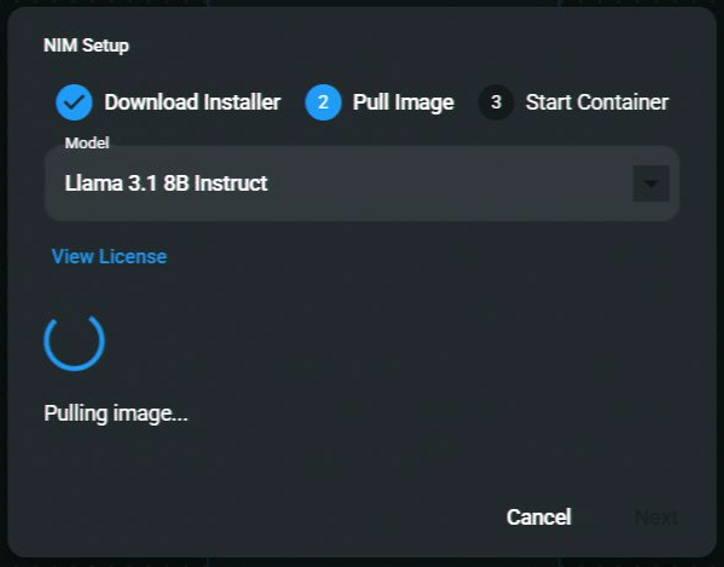Cancel the NIM setup
Screen dimensions: 724x567
(538, 517)
